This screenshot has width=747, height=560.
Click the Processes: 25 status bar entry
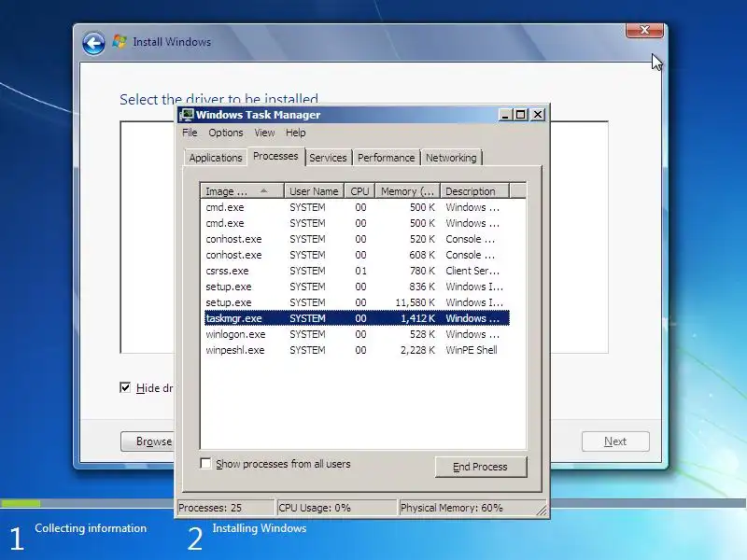[x=226, y=508]
